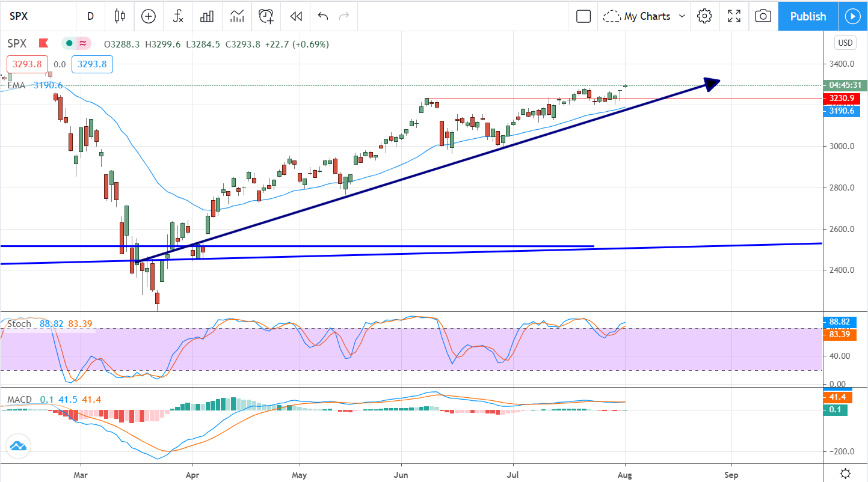Select the MACD indicator label
868x482 pixels.
pos(20,400)
